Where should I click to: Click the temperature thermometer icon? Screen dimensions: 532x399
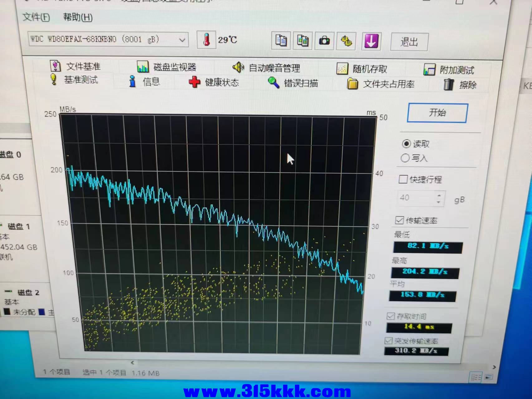(206, 40)
